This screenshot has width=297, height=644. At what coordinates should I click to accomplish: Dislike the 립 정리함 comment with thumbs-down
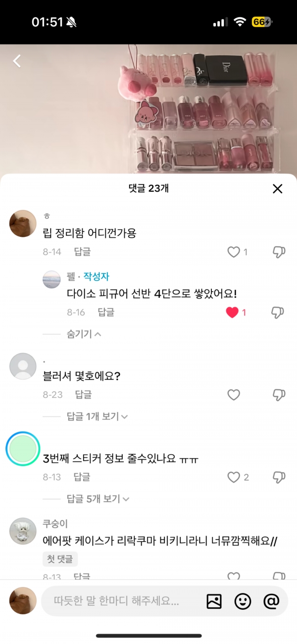tap(278, 252)
